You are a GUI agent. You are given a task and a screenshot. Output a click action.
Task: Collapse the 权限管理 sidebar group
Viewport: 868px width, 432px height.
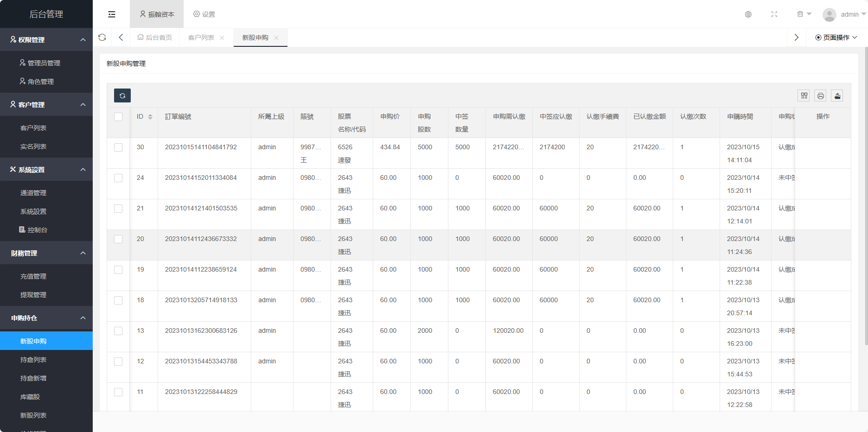(x=46, y=39)
